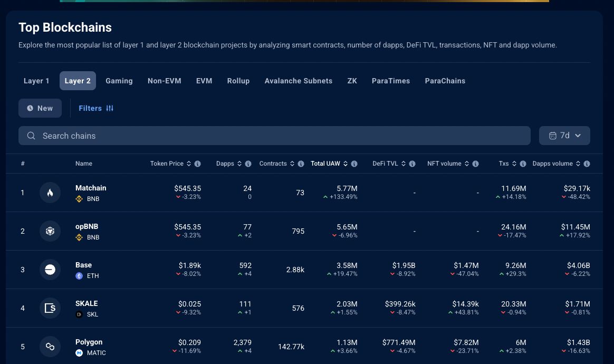614x364 pixels.
Task: Toggle the New chains filter button
Action: click(40, 108)
